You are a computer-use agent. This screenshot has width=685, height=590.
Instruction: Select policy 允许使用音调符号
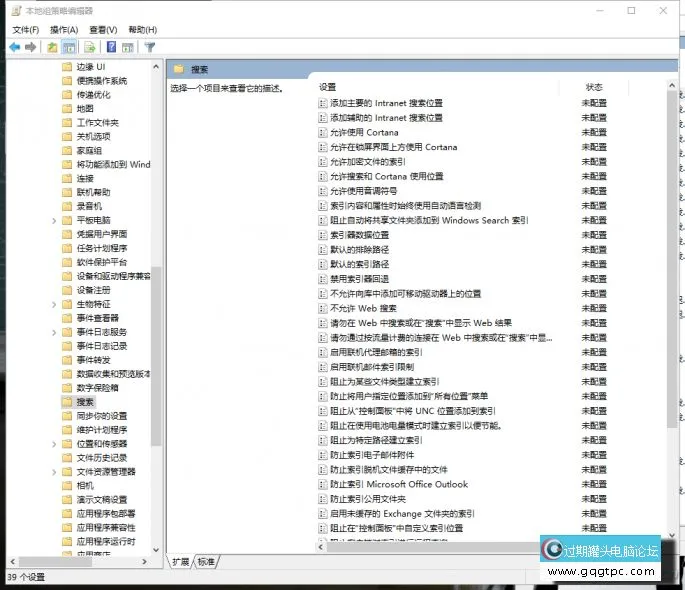pyautogui.click(x=363, y=191)
